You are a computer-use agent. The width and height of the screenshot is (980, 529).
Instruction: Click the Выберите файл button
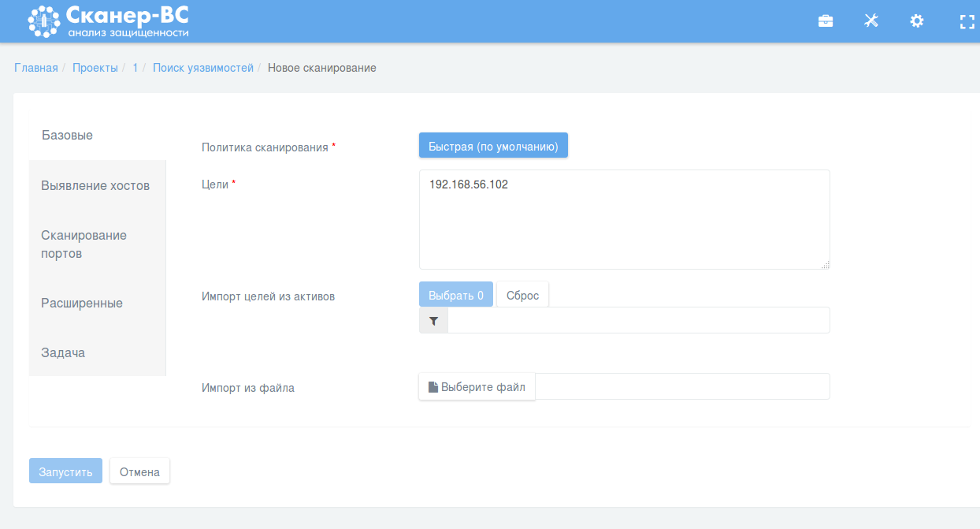point(477,387)
